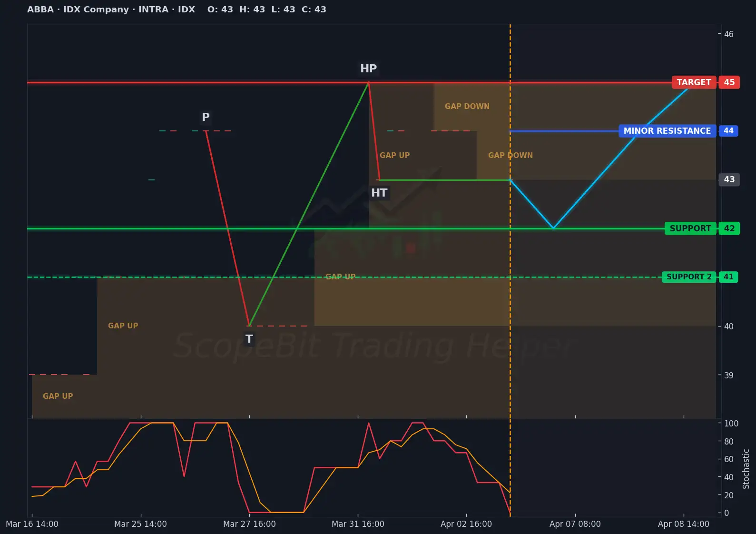Click the green 42 price tag
The height and width of the screenshot is (534, 756).
click(729, 228)
